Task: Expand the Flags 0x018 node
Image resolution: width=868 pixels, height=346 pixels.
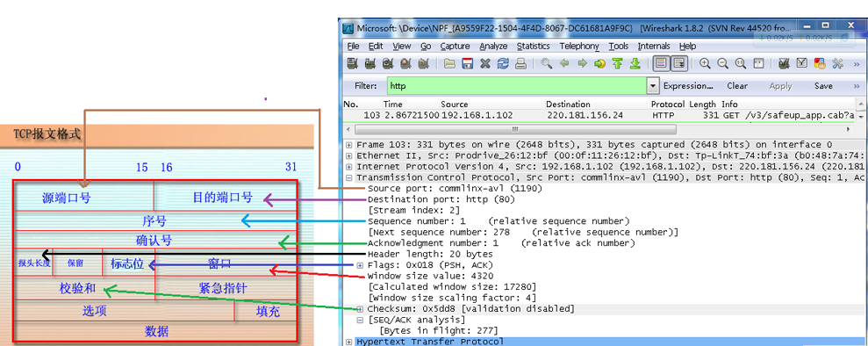Action: coord(361,265)
